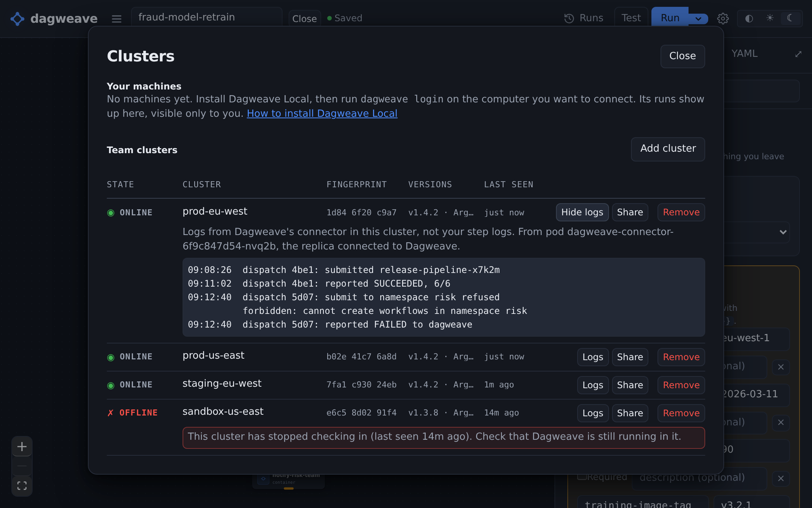Click the Saved status indicator
Viewport: 812px width, 508px height.
coord(345,18)
